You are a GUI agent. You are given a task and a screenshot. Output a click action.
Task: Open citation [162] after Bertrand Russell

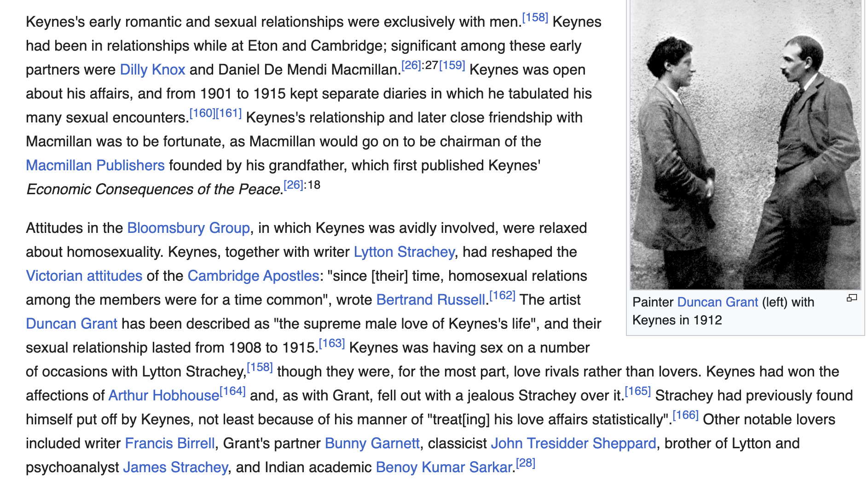502,296
